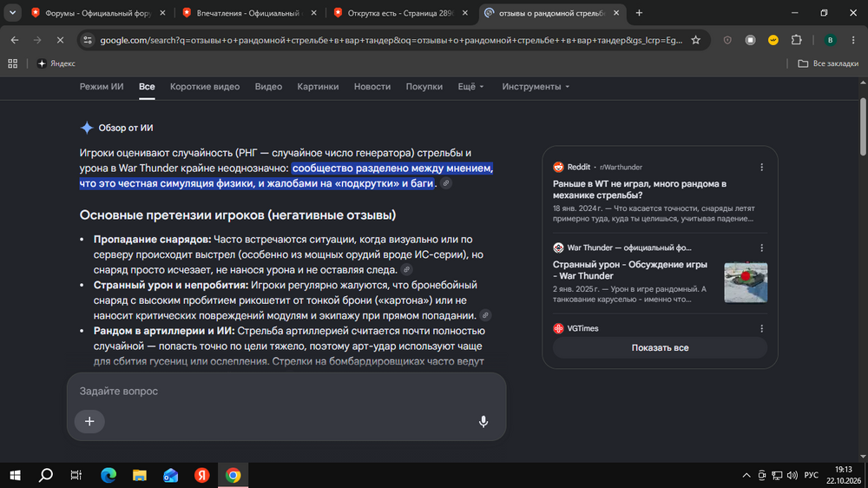Open the Mail app from the taskbar
The image size is (868, 488).
(x=170, y=475)
